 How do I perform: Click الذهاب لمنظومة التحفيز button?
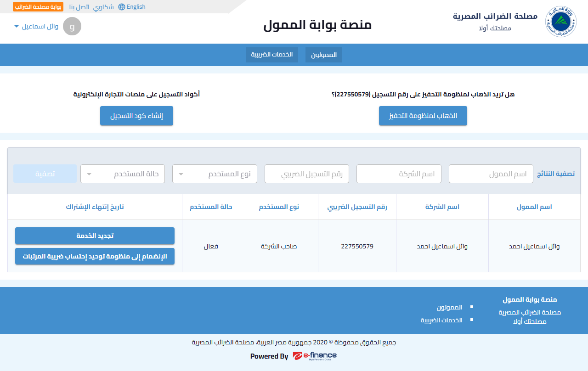click(x=423, y=116)
